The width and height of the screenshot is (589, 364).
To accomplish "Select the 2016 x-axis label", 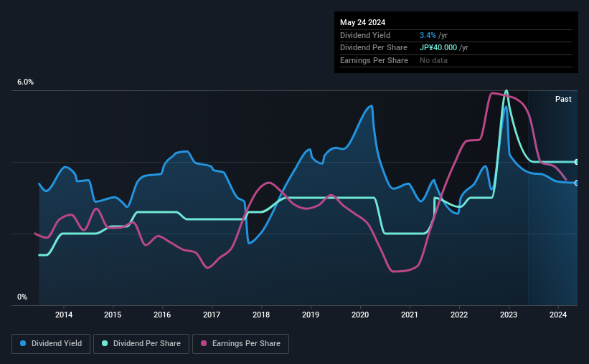I will point(162,315).
